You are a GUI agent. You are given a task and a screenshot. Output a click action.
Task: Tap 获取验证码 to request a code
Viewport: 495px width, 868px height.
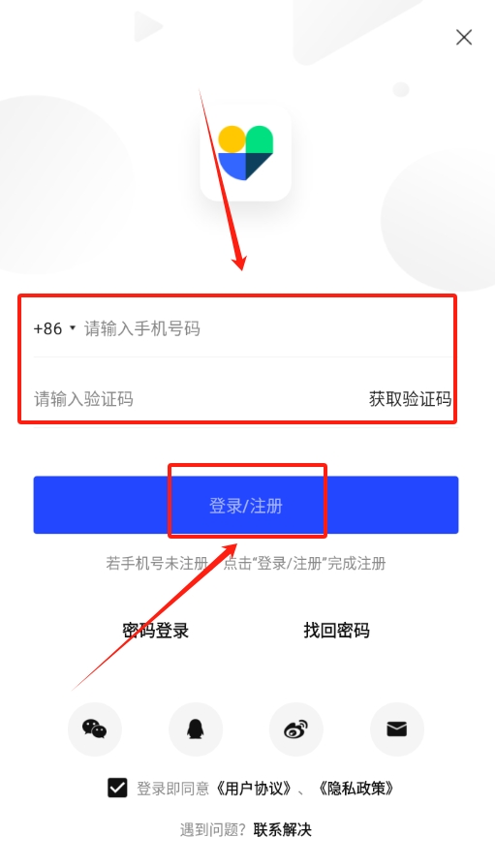point(411,398)
